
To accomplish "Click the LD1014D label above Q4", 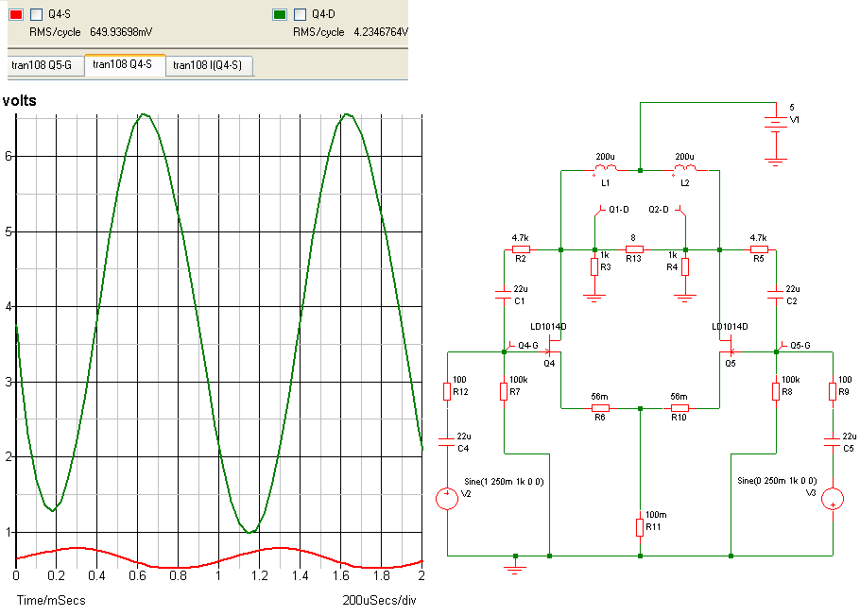I will coord(548,326).
